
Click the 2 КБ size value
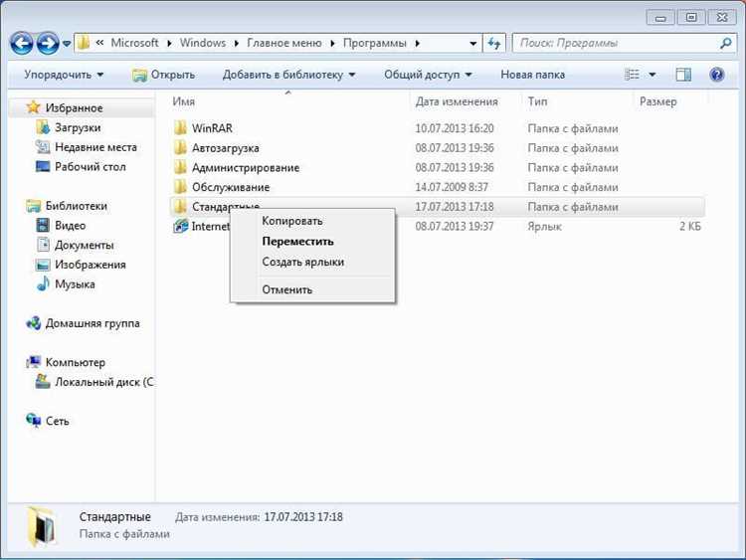tap(690, 226)
